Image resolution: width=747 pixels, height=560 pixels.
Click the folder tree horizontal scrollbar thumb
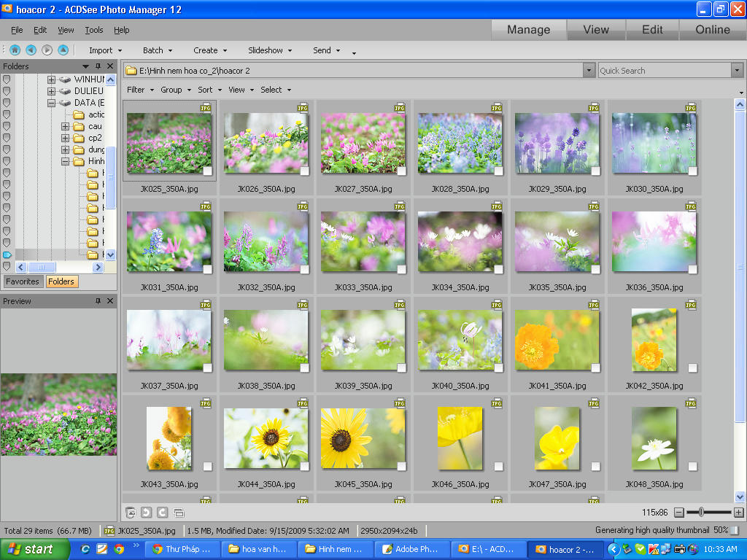click(42, 267)
